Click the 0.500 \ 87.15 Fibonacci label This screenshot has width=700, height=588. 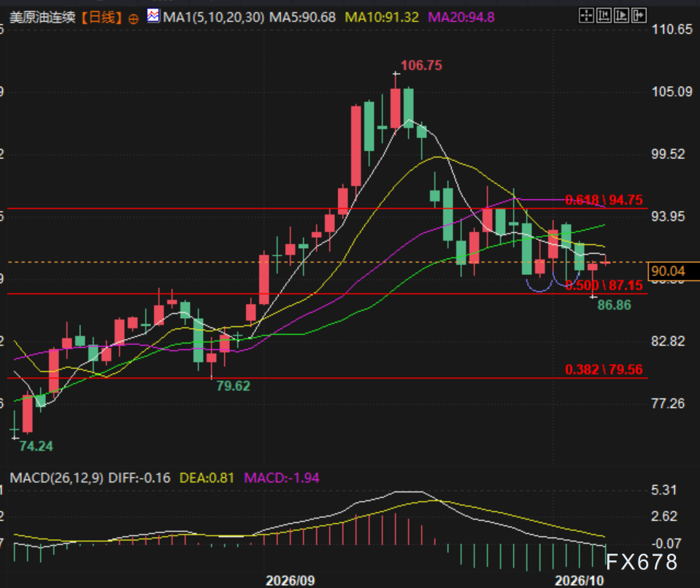point(604,285)
